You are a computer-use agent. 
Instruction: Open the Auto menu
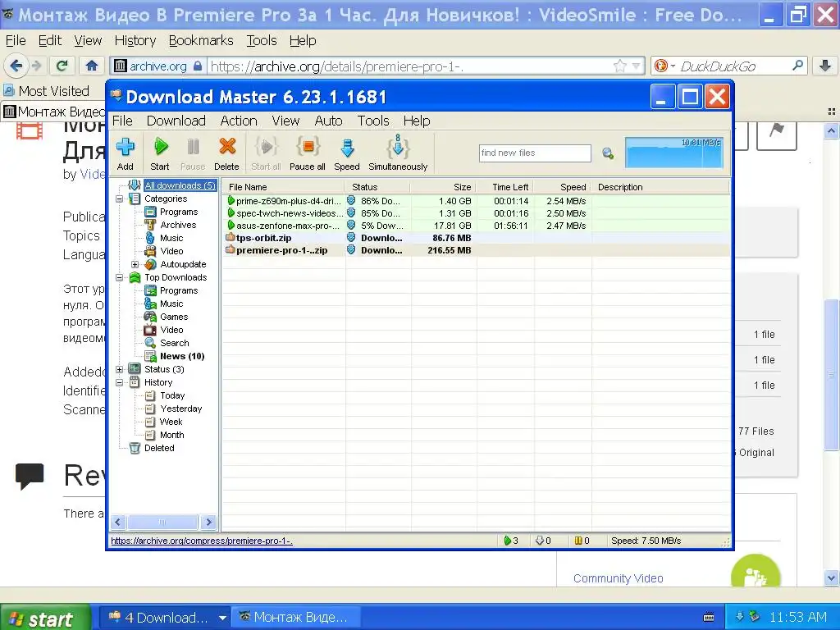[x=328, y=121]
